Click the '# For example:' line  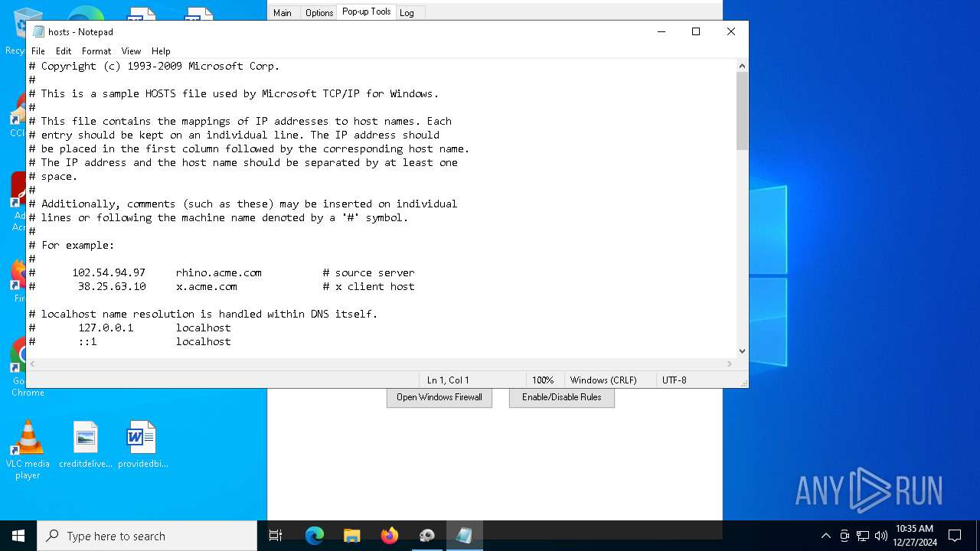tap(71, 245)
